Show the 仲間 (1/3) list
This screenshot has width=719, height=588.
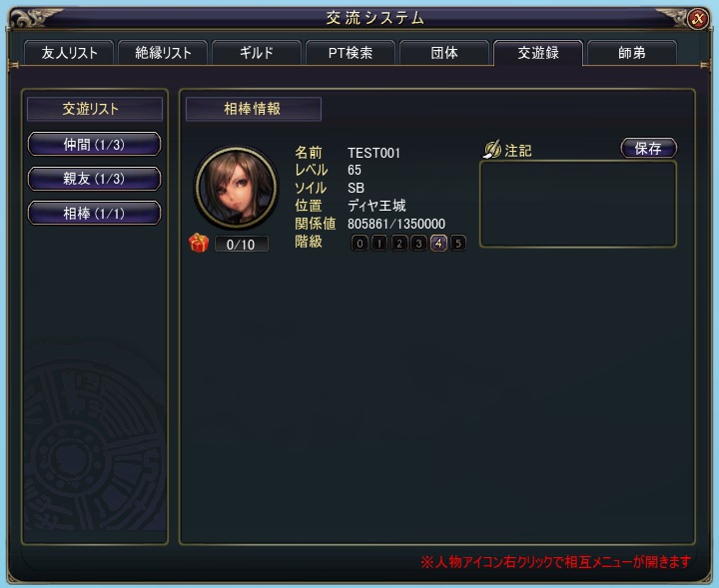(x=94, y=145)
